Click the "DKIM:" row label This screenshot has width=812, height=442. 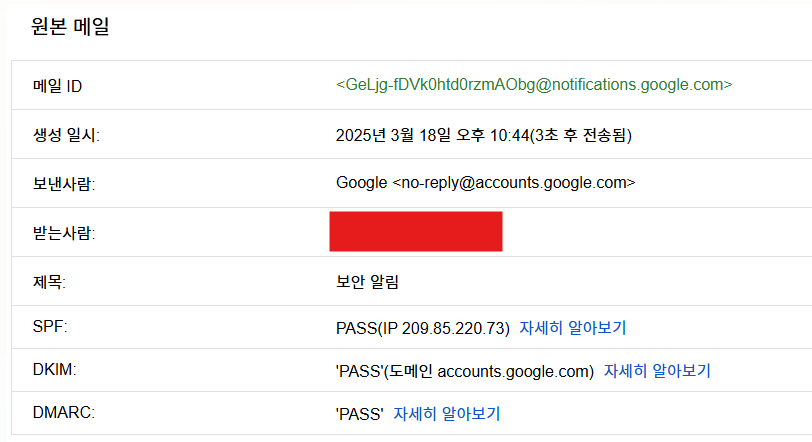point(54,371)
